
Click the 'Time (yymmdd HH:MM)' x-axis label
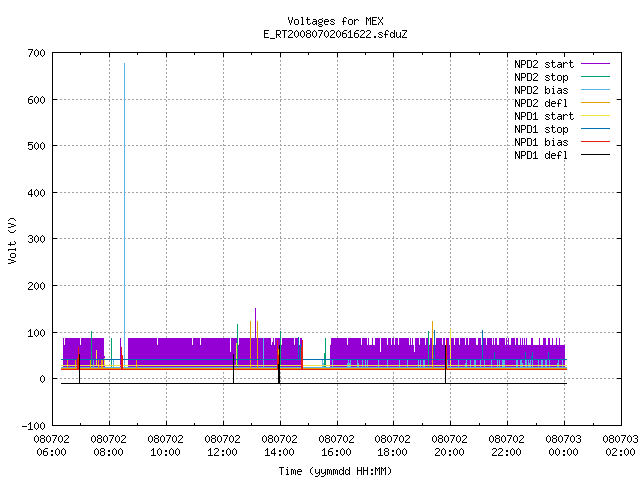pos(335,471)
